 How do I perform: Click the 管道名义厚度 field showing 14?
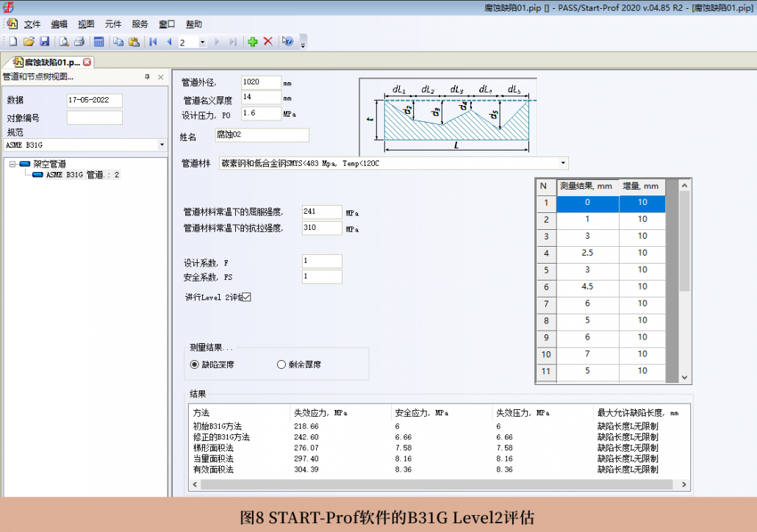coord(261,98)
